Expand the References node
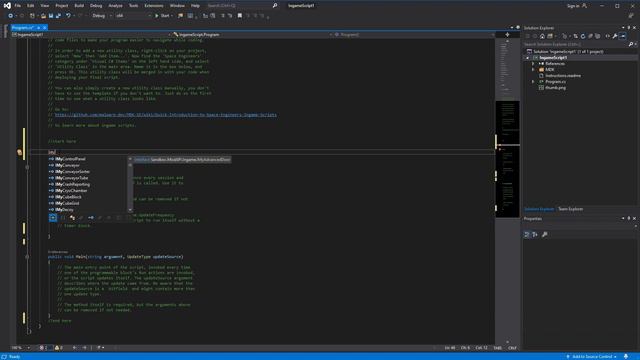The width and height of the screenshot is (640, 360). pyautogui.click(x=533, y=64)
